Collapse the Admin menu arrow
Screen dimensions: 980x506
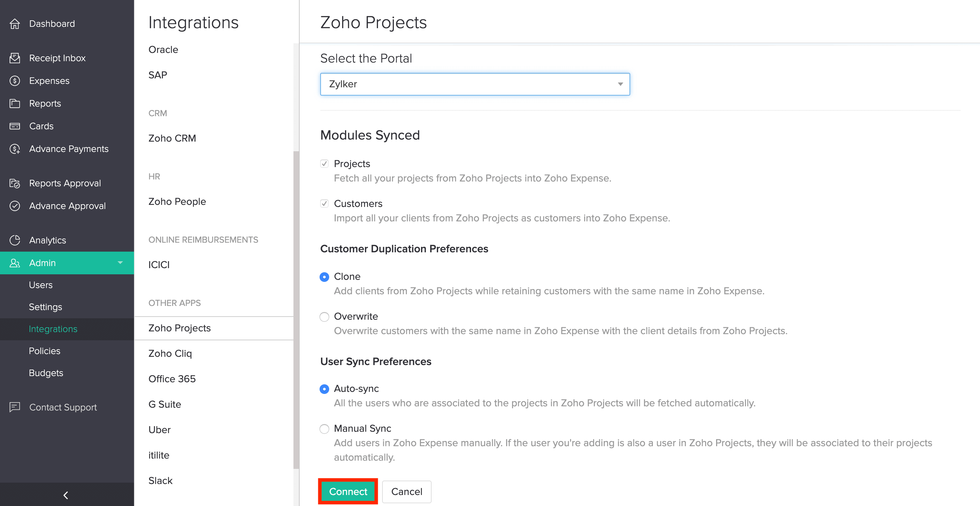pos(120,263)
